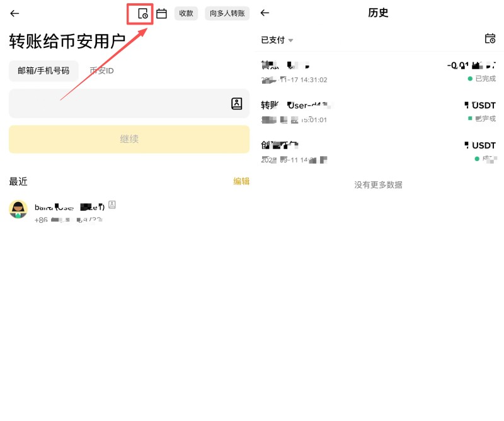Expand the 转账 transaction entry

tap(378, 111)
